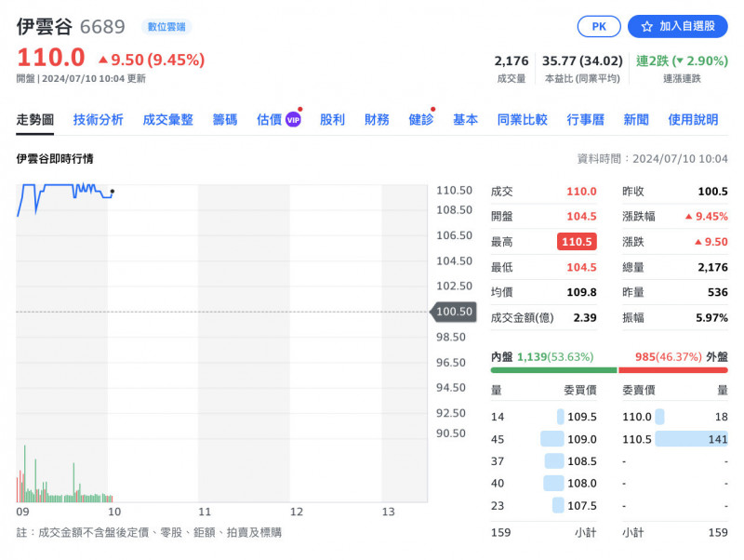The width and height of the screenshot is (744, 560).
Task: Click the 連2跌 streak indicator
Action: (682, 61)
